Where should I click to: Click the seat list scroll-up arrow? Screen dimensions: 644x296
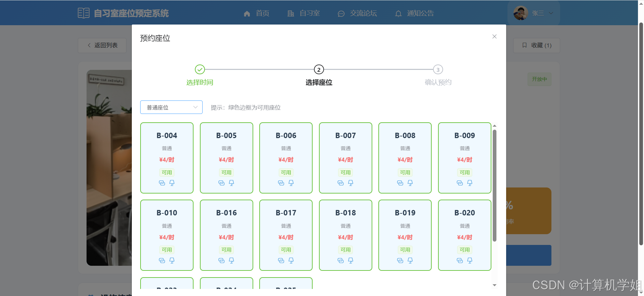(x=494, y=126)
